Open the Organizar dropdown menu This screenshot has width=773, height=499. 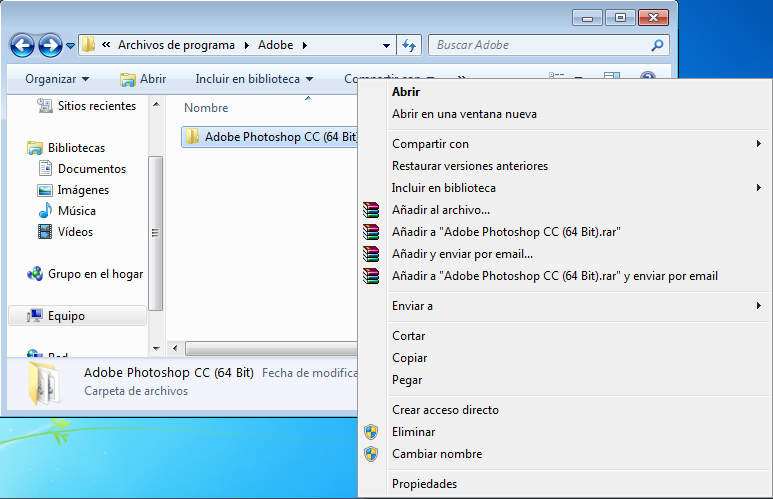coord(57,79)
